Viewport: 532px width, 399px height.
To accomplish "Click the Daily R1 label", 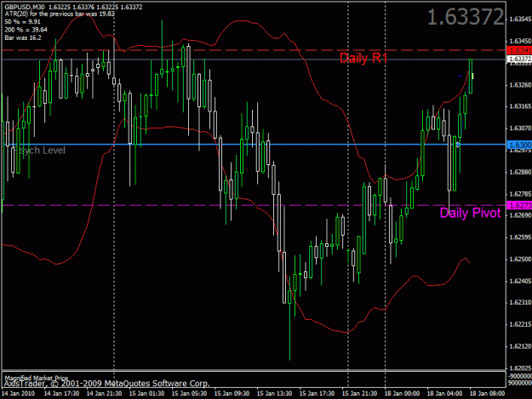I will (x=363, y=58).
